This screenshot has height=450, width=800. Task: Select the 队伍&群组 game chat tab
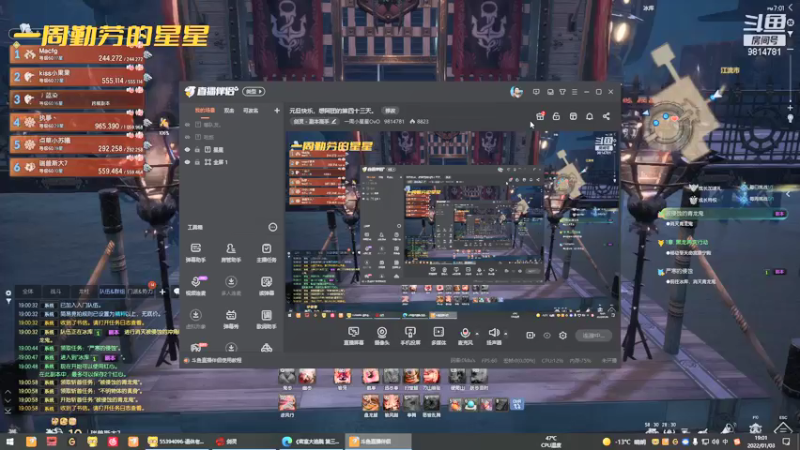tap(112, 291)
